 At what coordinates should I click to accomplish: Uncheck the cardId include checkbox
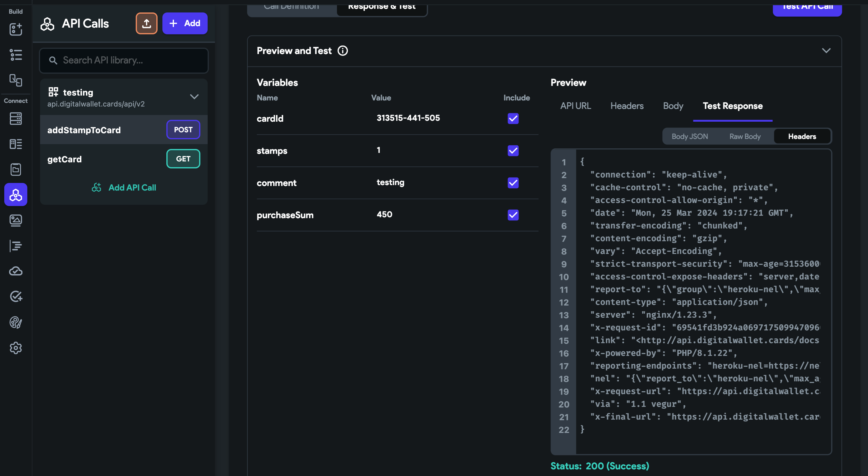click(513, 119)
